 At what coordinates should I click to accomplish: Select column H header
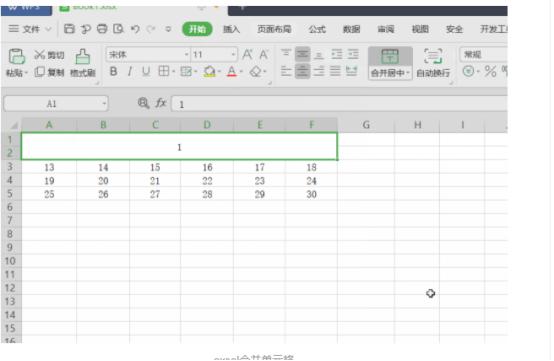tap(417, 125)
